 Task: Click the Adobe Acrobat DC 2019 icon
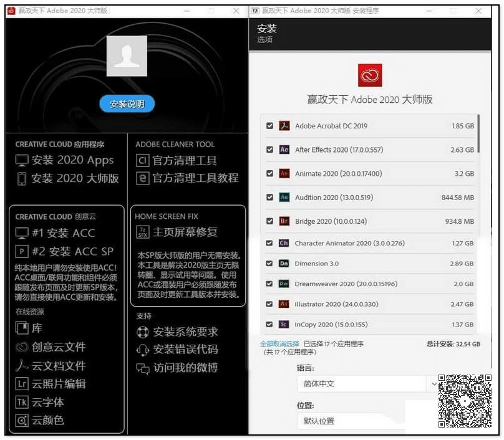(284, 125)
